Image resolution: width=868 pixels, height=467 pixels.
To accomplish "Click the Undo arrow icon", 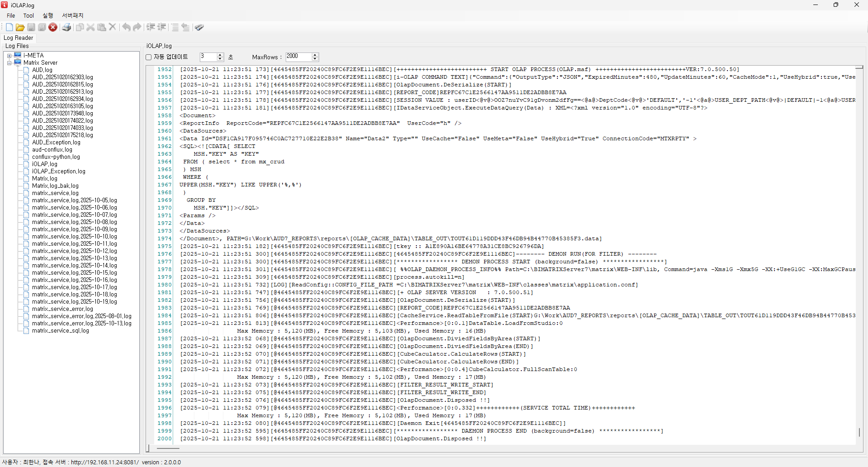I will coord(126,27).
